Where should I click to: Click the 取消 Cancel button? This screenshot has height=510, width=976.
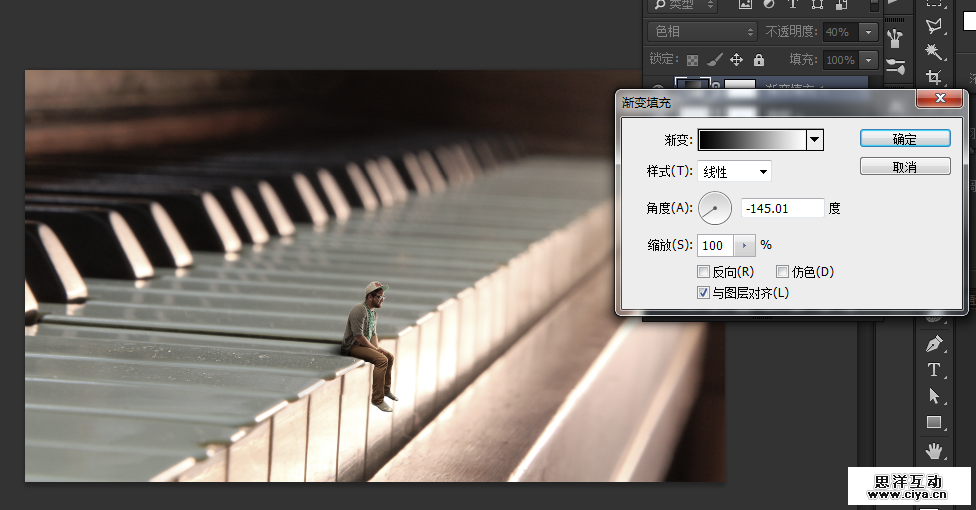click(904, 167)
